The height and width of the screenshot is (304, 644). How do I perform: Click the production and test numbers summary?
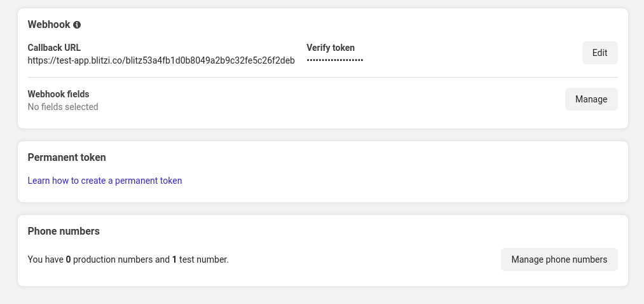click(x=128, y=259)
